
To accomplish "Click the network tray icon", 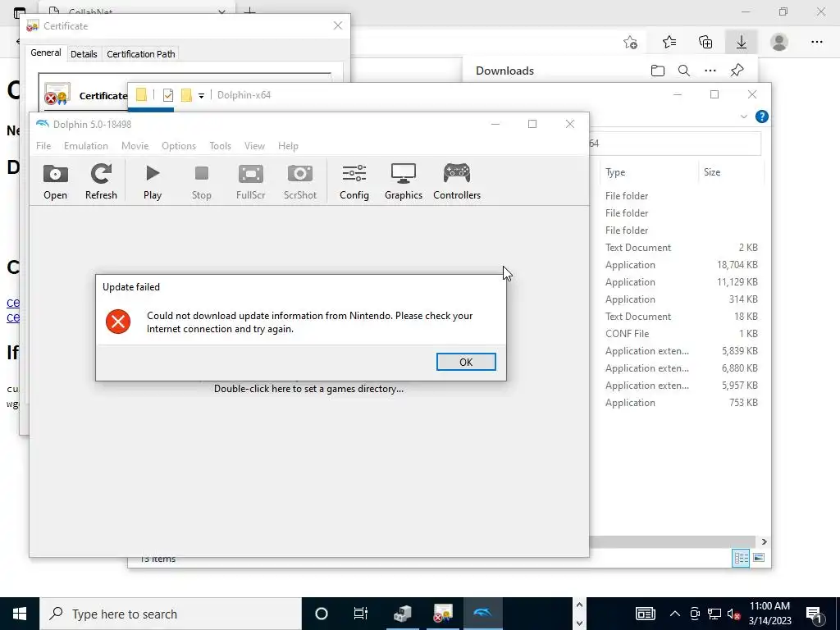I will [714, 614].
